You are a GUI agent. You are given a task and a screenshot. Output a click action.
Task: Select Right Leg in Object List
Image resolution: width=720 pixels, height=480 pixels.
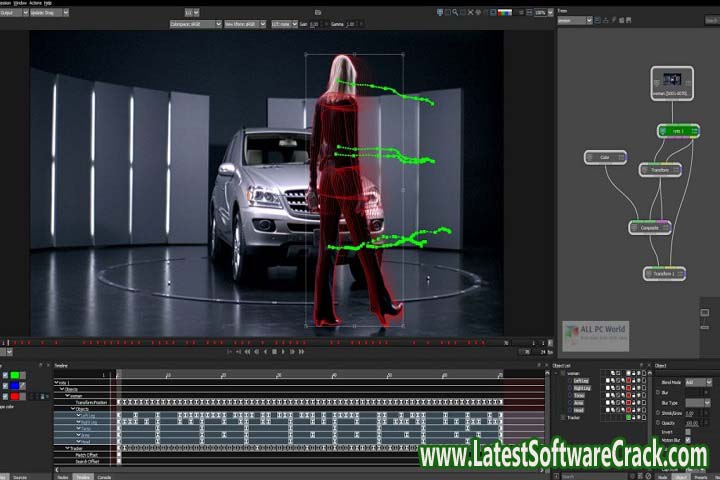582,388
